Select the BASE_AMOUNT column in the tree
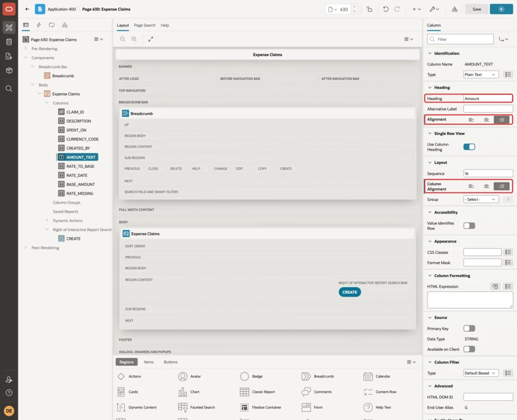 [80, 184]
